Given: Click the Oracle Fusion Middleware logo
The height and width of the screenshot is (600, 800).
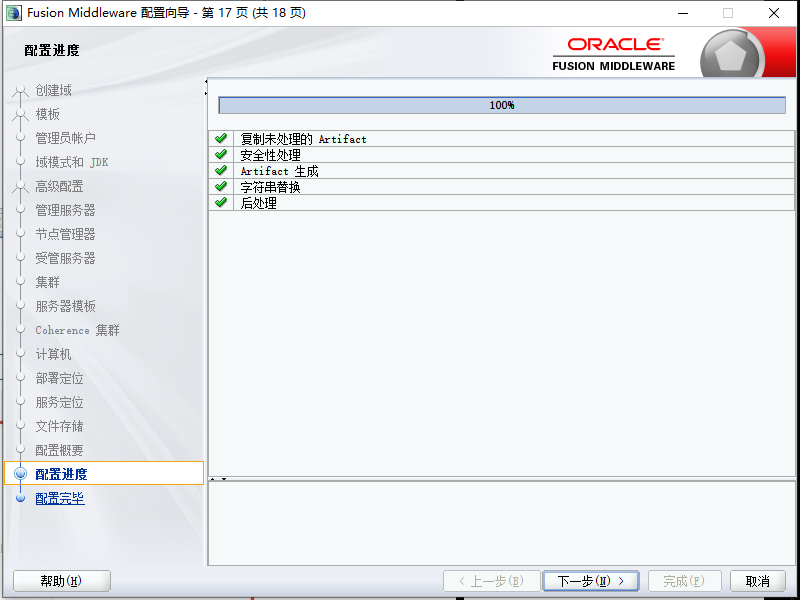Looking at the screenshot, I should click(614, 54).
